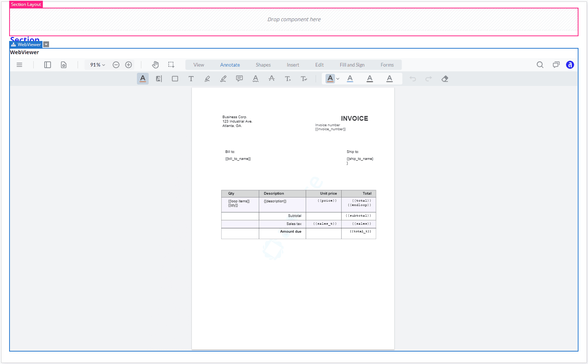This screenshot has height=364, width=588.
Task: Toggle the comments notes panel
Action: click(x=556, y=65)
